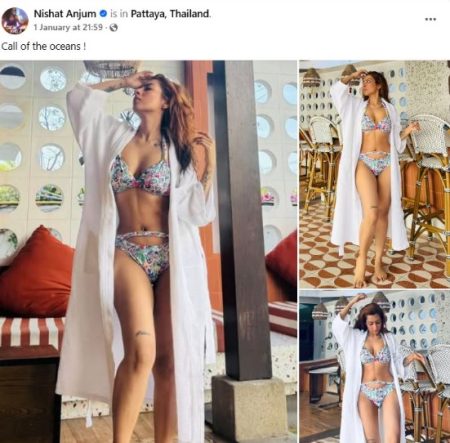Click the blue verified badge icon

103,14
